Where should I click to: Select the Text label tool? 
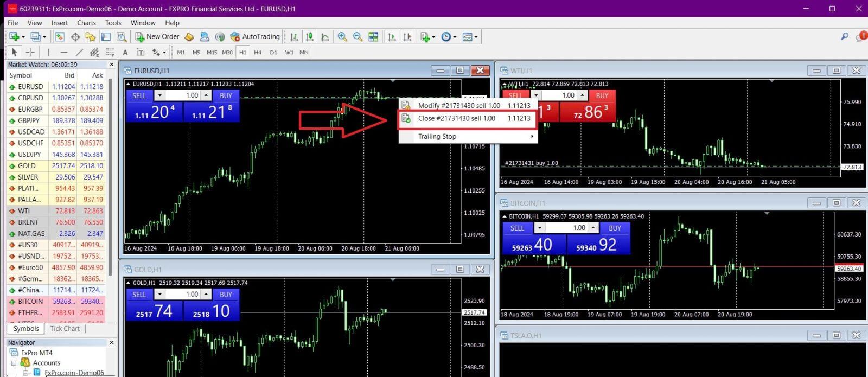[x=125, y=52]
